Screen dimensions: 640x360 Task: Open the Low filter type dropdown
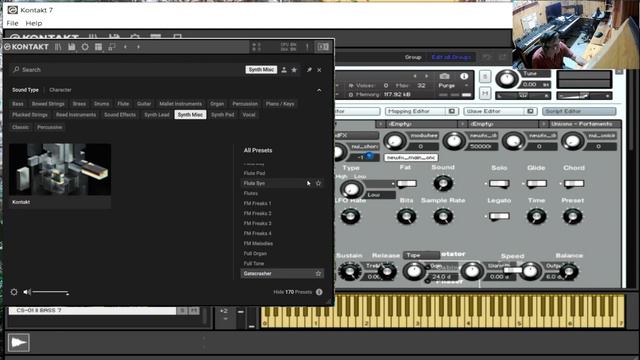point(380,195)
